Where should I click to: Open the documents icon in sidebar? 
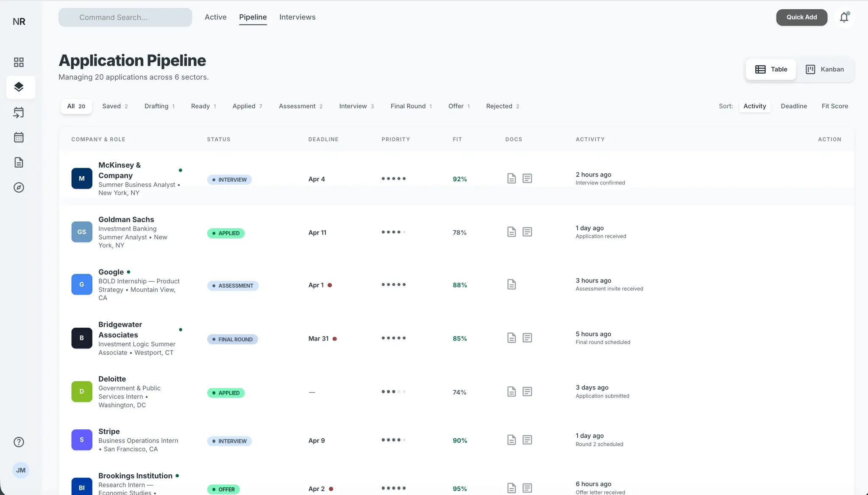(x=19, y=163)
